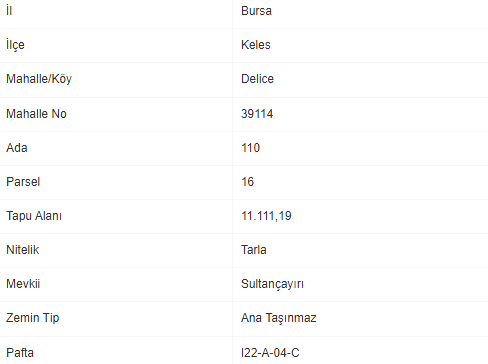
Task: Click the Delice neighborhood value
Action: point(257,79)
